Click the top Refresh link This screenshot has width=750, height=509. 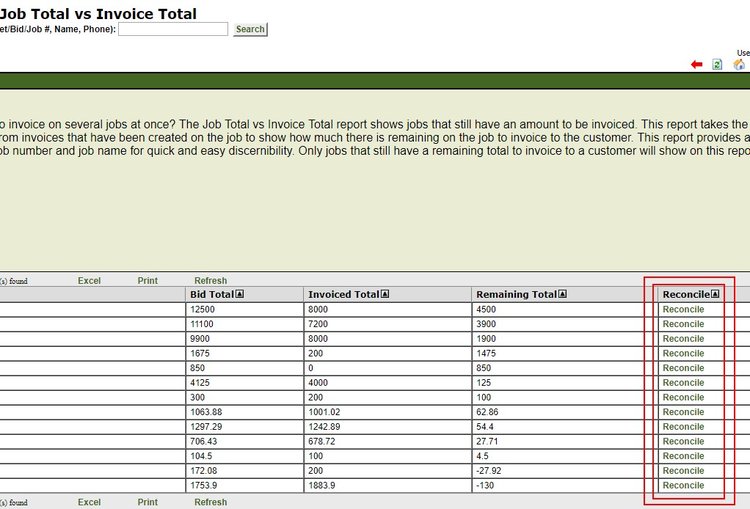click(x=210, y=281)
